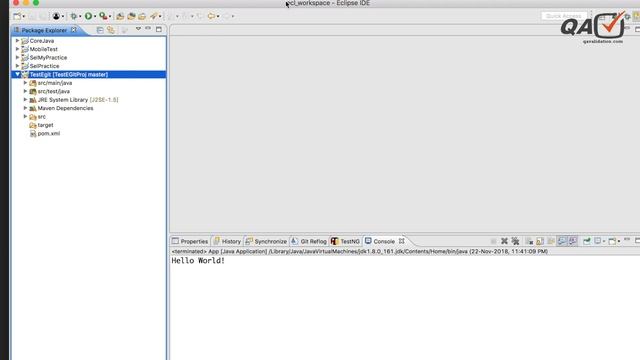Expand the Maven Dependencies node

pyautogui.click(x=25, y=108)
